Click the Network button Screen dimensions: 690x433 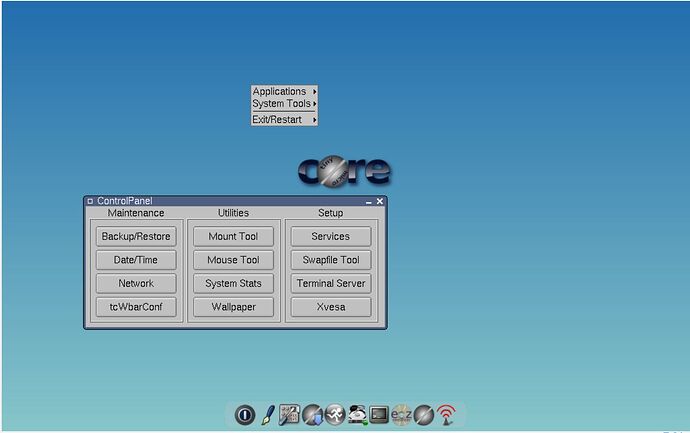(136, 283)
